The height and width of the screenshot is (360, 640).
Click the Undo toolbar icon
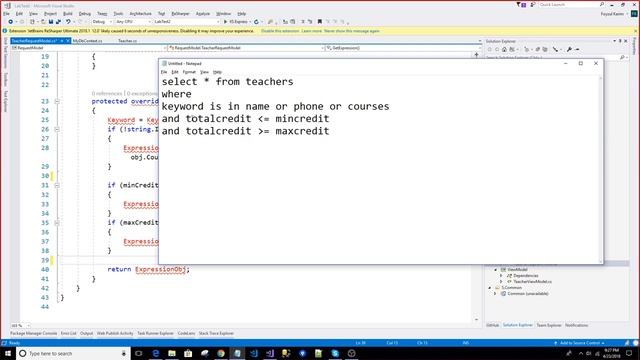coord(68,22)
